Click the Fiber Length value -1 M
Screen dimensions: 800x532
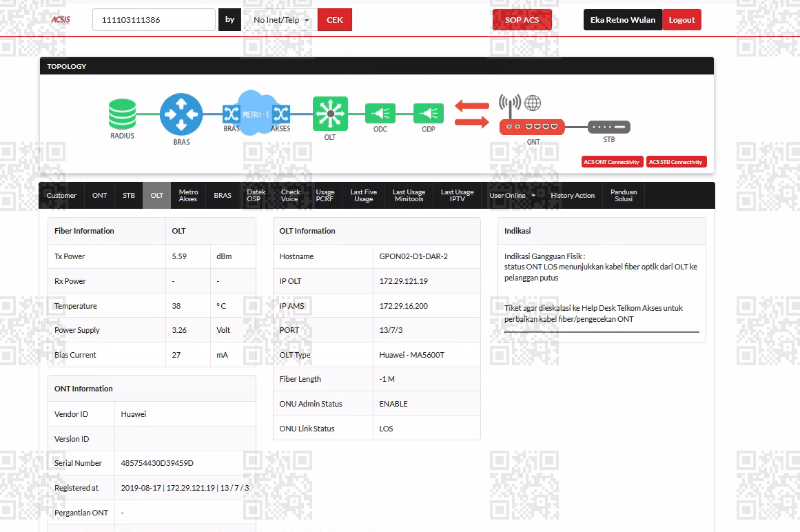click(x=387, y=379)
